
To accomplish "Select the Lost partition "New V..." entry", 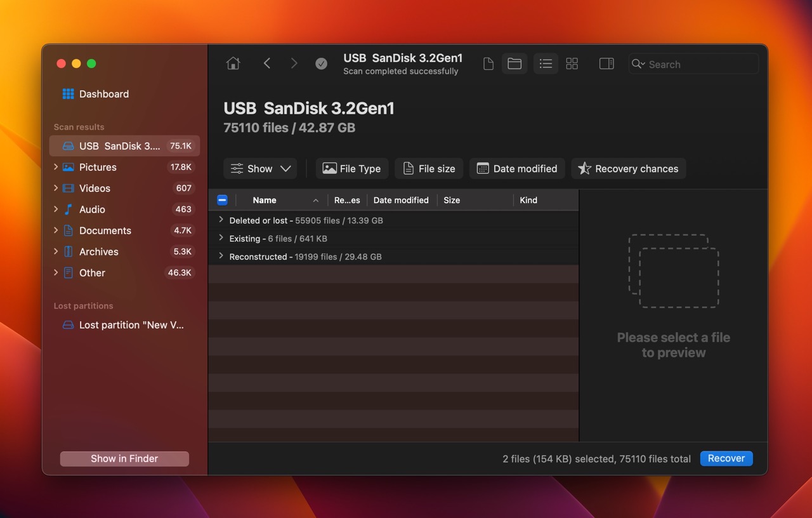I will 124,325.
